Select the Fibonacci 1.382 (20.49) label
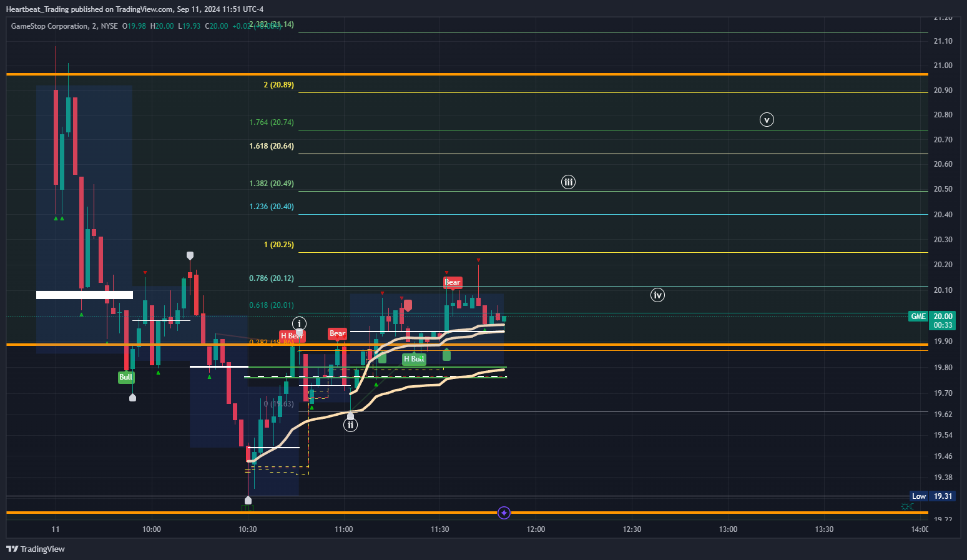 (272, 184)
